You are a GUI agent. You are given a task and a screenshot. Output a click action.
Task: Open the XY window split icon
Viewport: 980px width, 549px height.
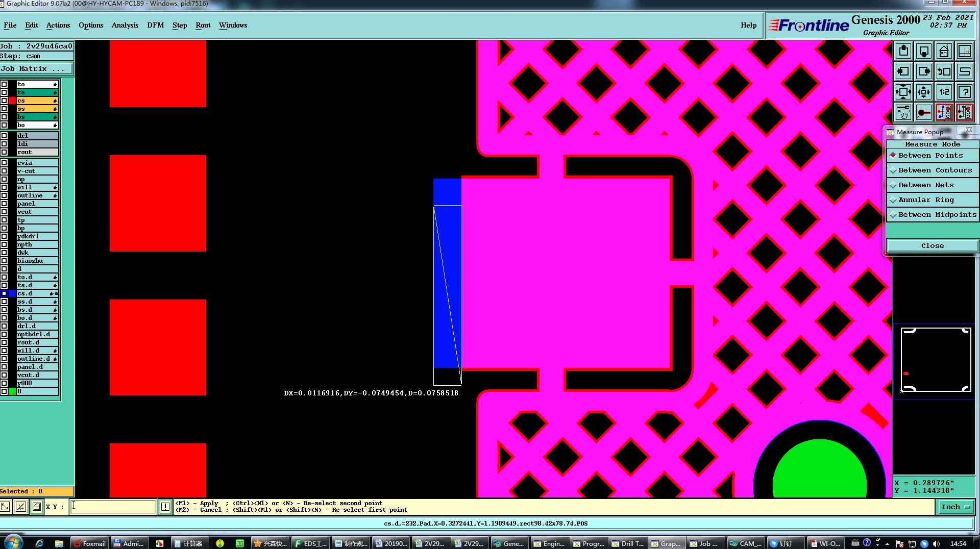click(x=965, y=51)
